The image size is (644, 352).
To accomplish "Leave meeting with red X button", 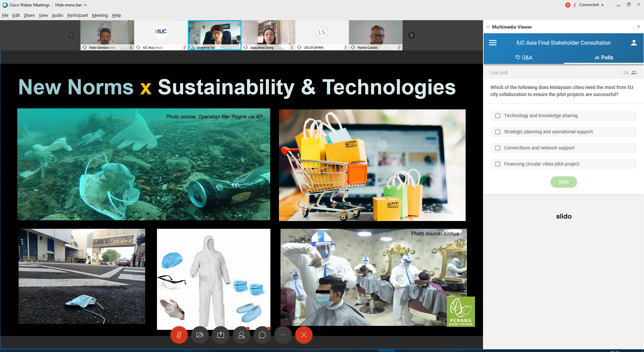I will coord(304,335).
